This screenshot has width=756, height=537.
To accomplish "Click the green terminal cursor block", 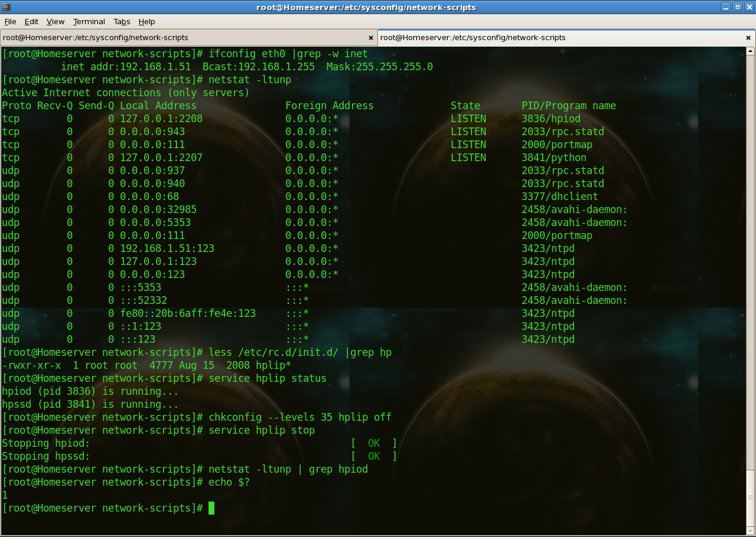I will [x=211, y=508].
